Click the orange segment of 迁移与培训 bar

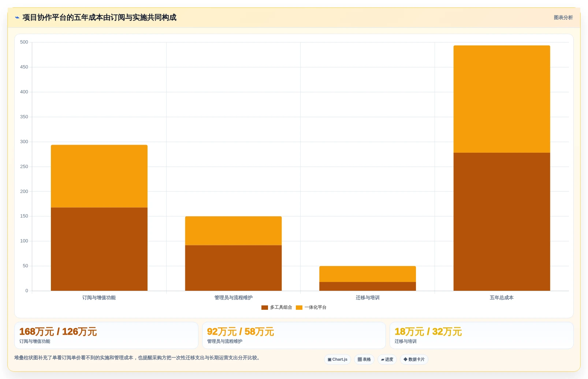368,274
